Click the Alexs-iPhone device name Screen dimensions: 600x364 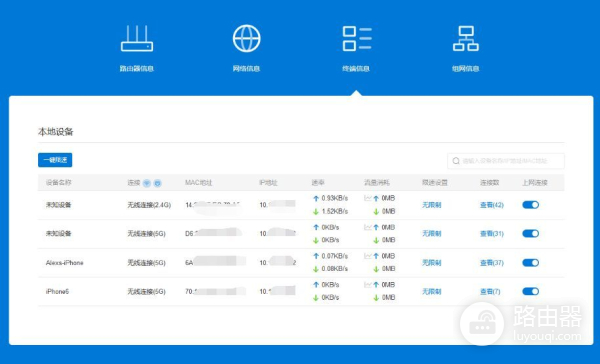pos(65,263)
